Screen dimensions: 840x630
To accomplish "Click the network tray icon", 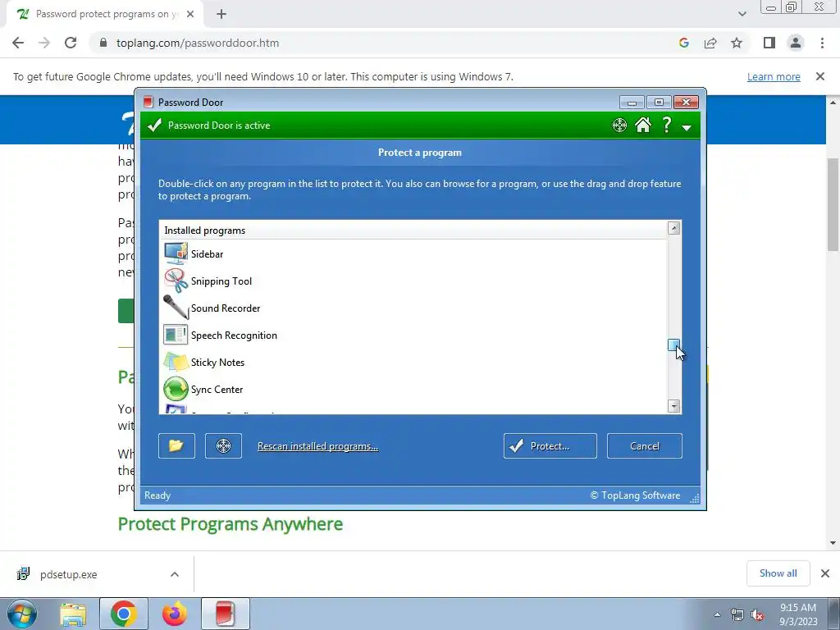I will click(737, 615).
